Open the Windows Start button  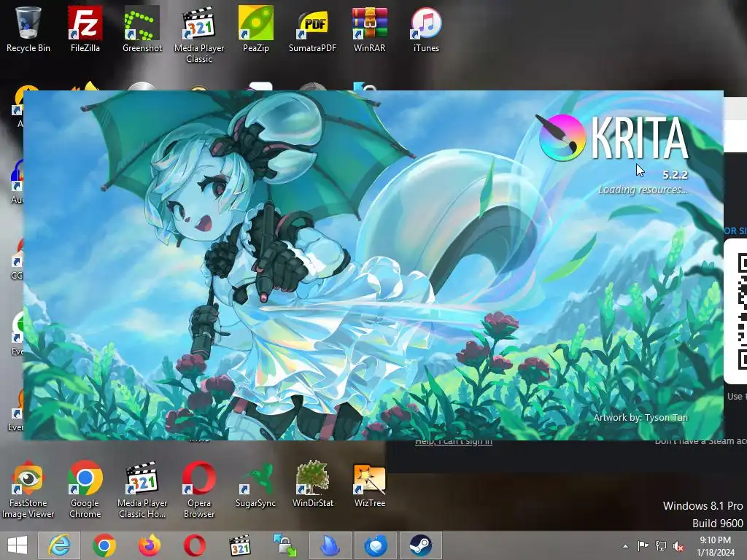pos(18,545)
